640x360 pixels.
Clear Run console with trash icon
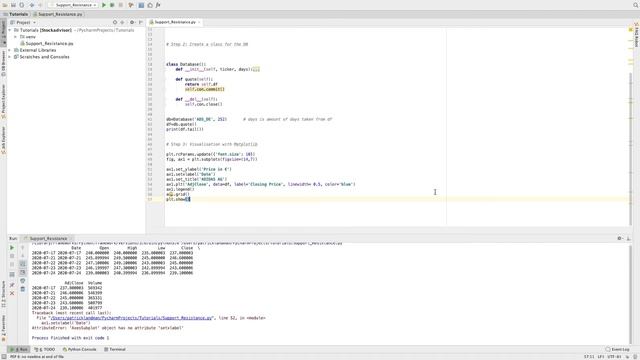click(x=22, y=289)
